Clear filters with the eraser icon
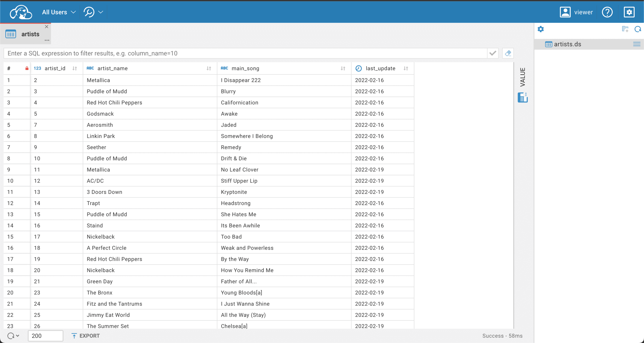644x343 pixels. tap(508, 53)
